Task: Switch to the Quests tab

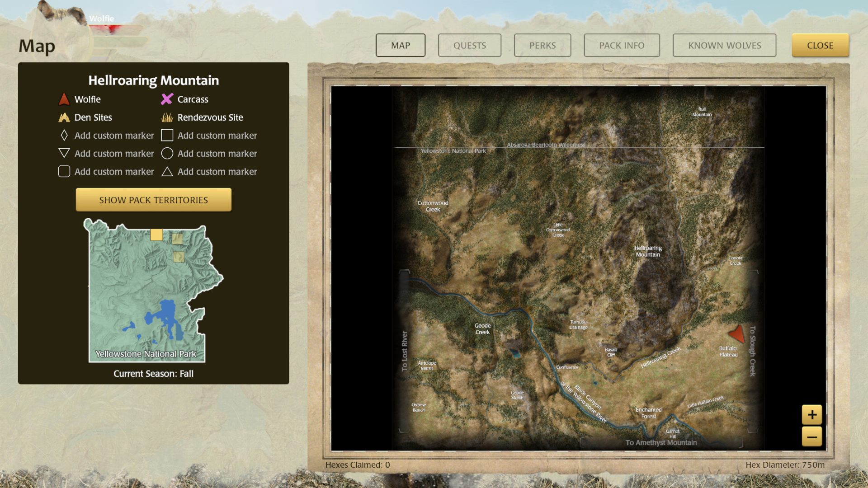Action: pos(470,45)
